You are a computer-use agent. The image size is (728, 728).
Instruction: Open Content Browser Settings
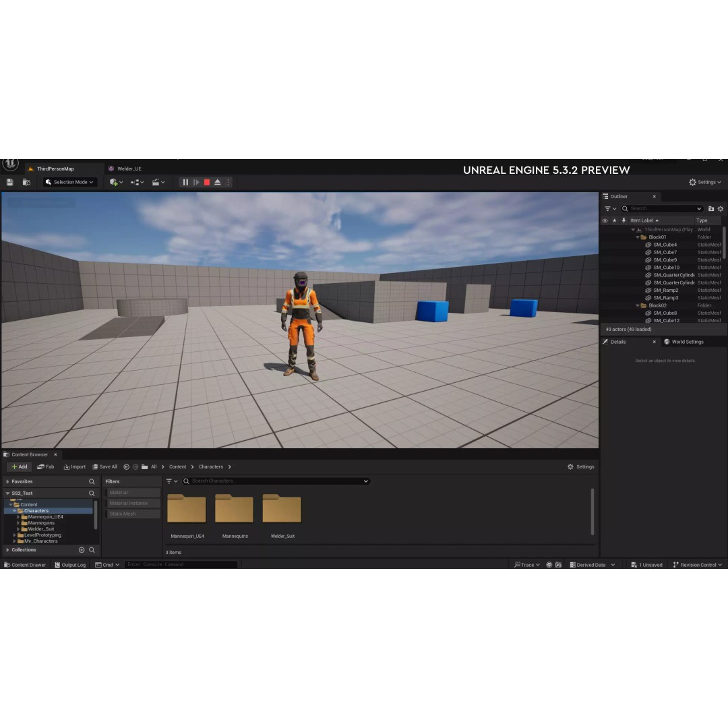coord(581,467)
